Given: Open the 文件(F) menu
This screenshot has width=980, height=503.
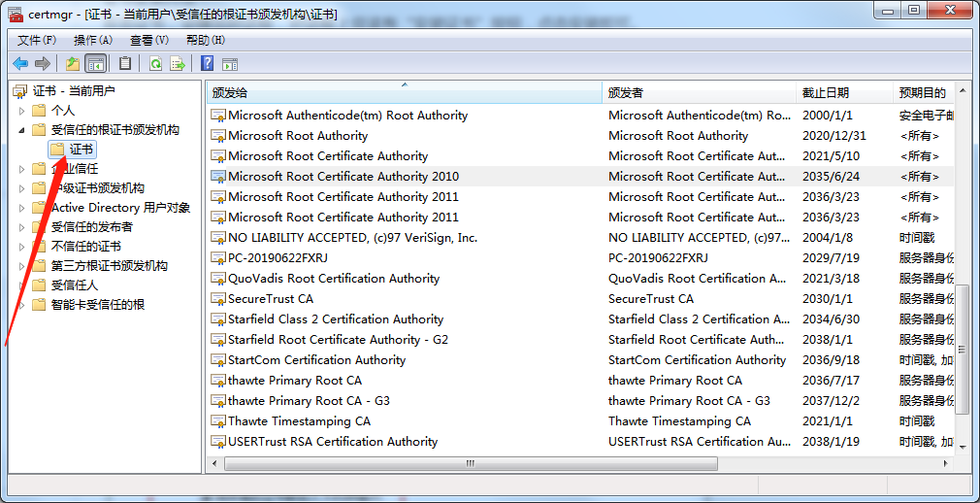Looking at the screenshot, I should pyautogui.click(x=37, y=40).
